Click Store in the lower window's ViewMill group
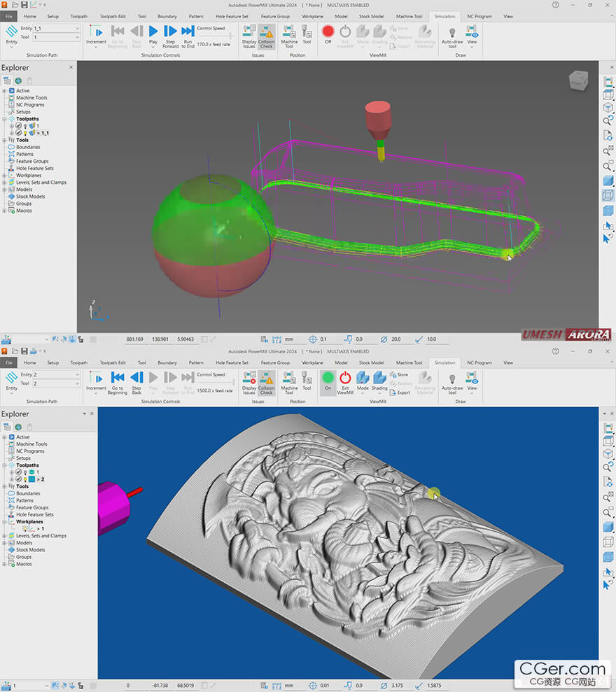Image resolution: width=616 pixels, height=692 pixels. (399, 374)
